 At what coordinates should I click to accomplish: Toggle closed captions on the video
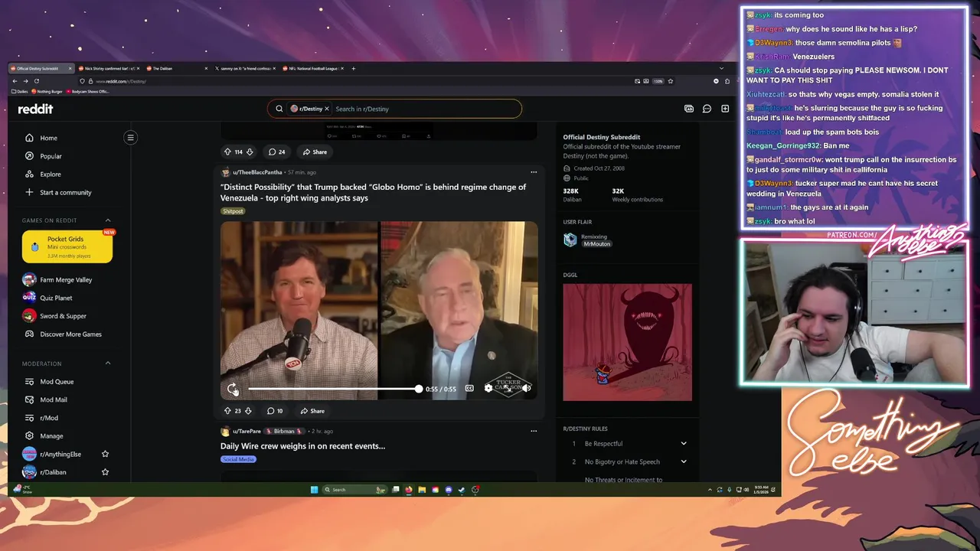[x=469, y=389]
